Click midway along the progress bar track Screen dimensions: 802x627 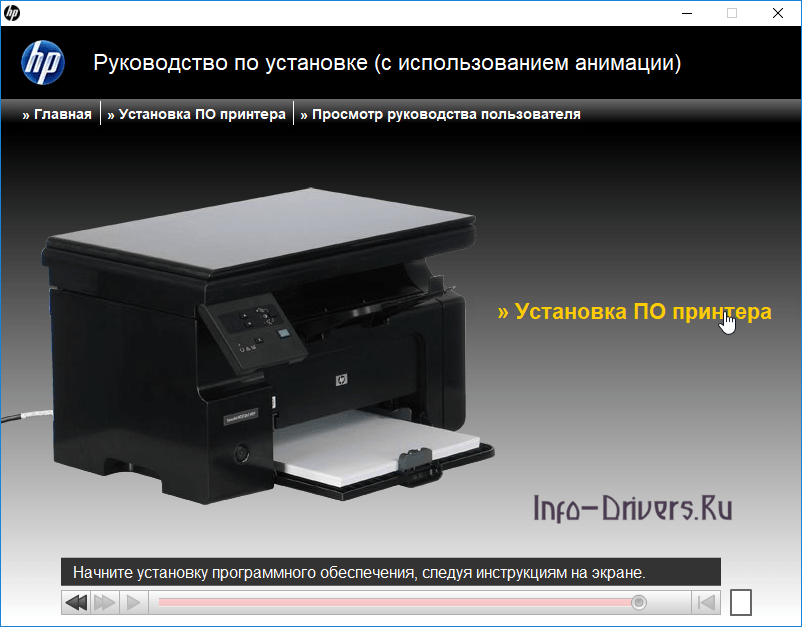click(400, 602)
